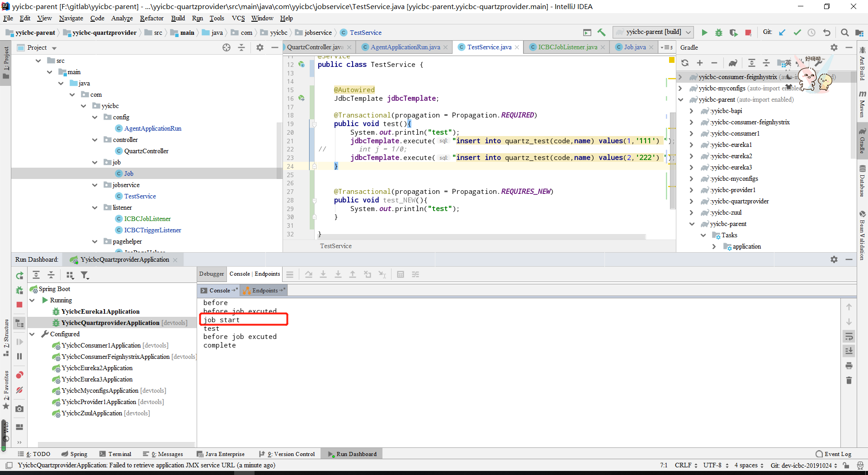The height and width of the screenshot is (475, 868).
Task: Revert changes with the undo arrow
Action: pos(826,33)
